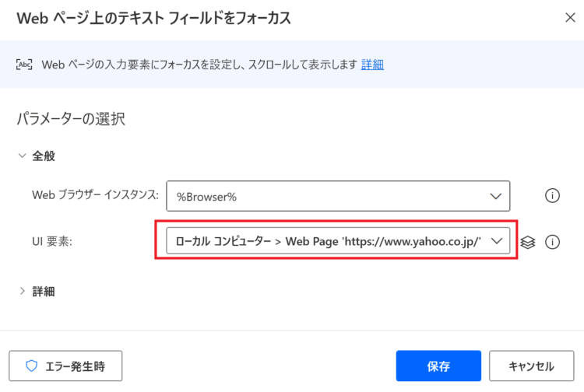Select the Web Page yahoo.co.jp UI element field

(338, 241)
